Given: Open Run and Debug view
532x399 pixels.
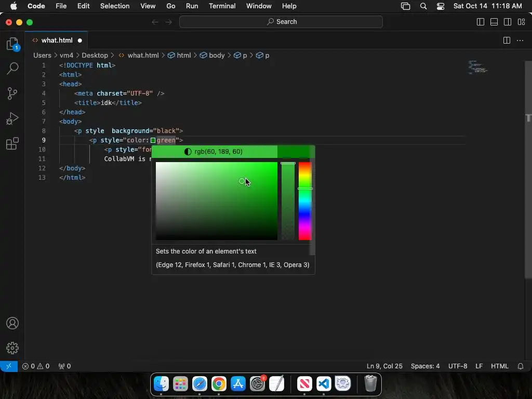Looking at the screenshot, I should tap(12, 119).
